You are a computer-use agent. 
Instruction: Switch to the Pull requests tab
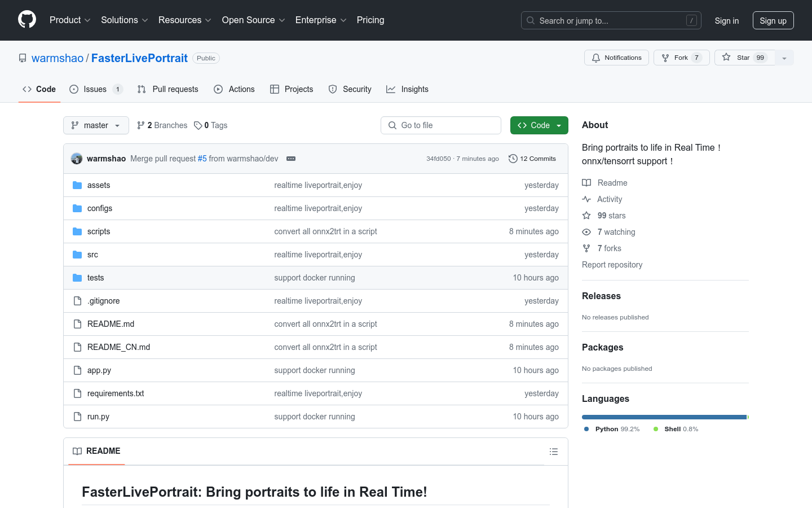(x=167, y=89)
